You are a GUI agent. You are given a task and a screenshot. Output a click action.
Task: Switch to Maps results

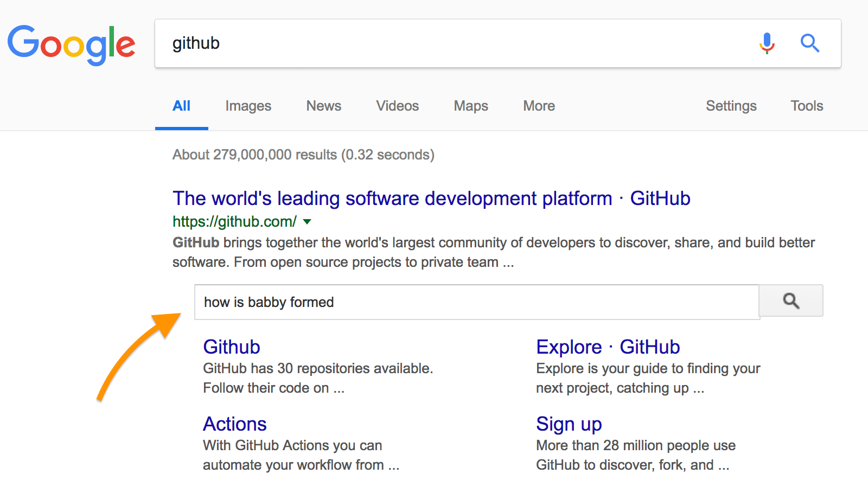pyautogui.click(x=470, y=106)
